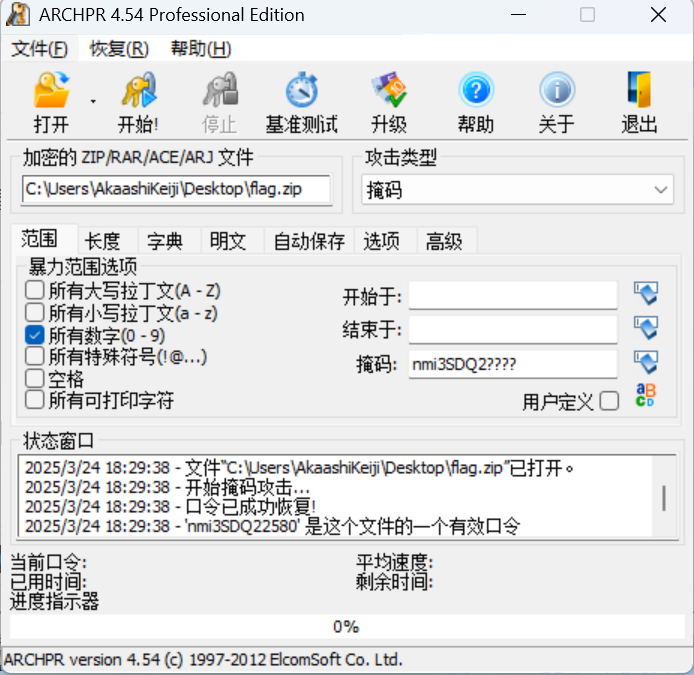694x675 pixels.
Task: Click the log line containing 'nmi3SDQ22580'
Action: click(273, 526)
